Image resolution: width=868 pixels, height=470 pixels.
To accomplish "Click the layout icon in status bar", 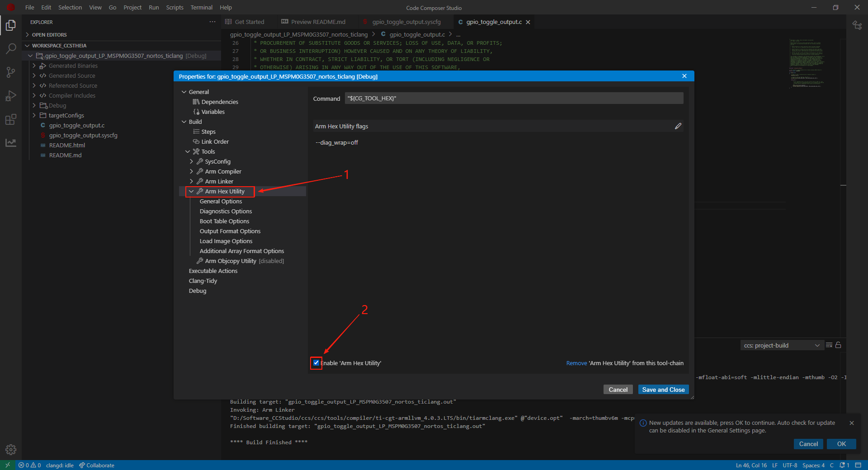I will click(x=858, y=465).
